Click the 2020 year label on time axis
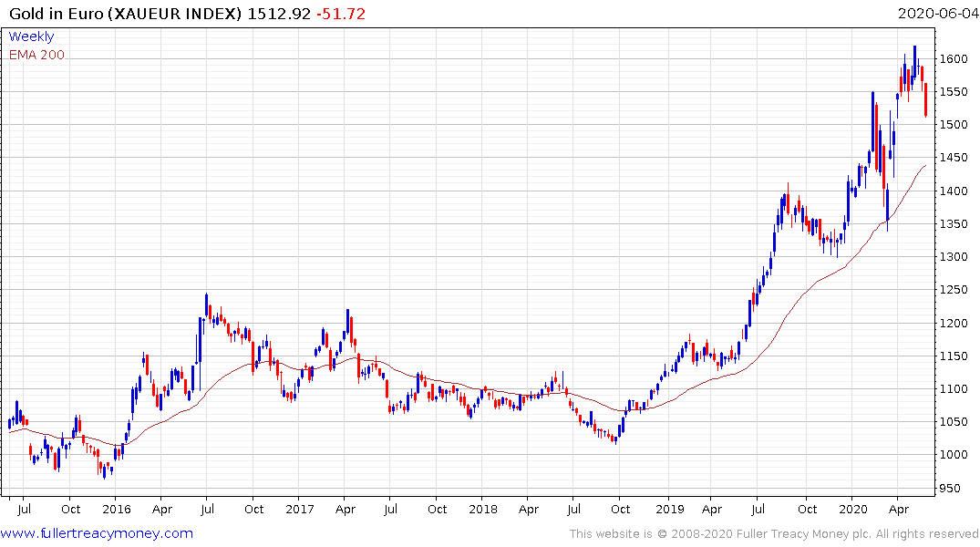Image resolution: width=980 pixels, height=547 pixels. 853,509
